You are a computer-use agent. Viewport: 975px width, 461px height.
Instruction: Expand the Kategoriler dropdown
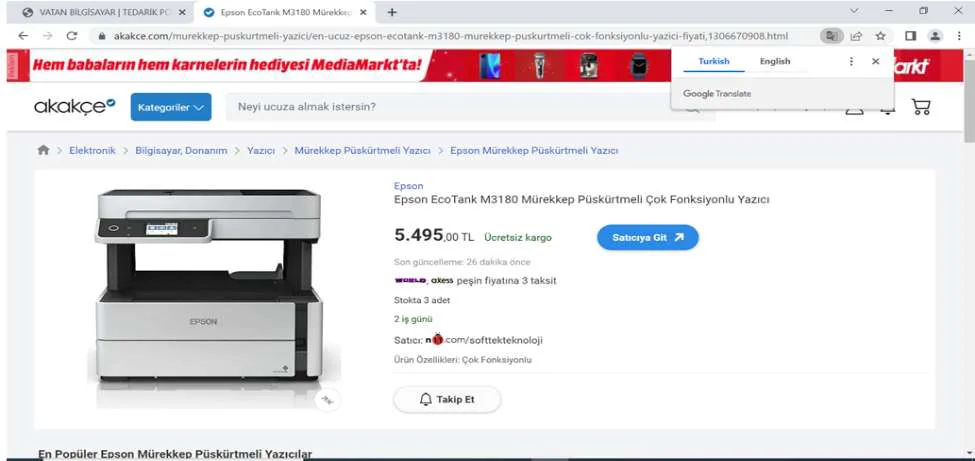point(171,107)
